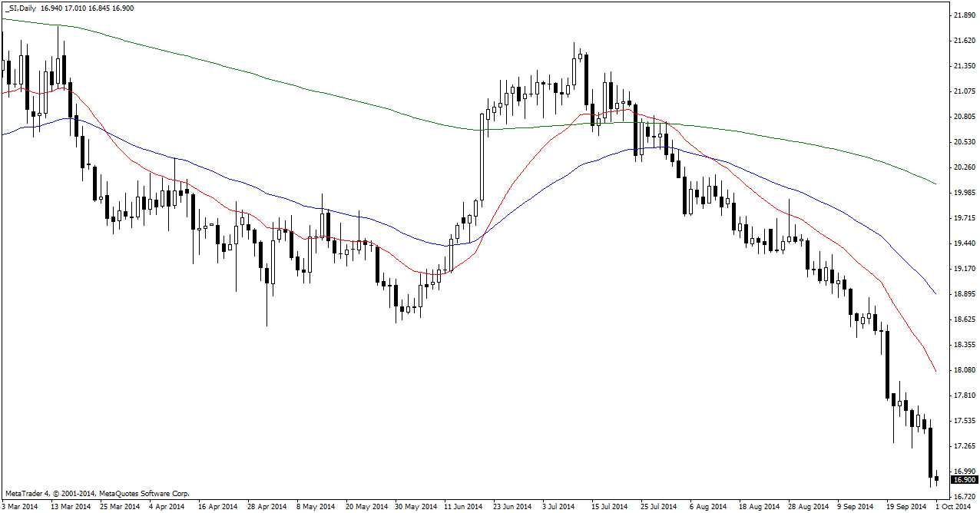980x513 pixels.
Task: Select the 21.075 price scale value
Action: click(x=964, y=91)
